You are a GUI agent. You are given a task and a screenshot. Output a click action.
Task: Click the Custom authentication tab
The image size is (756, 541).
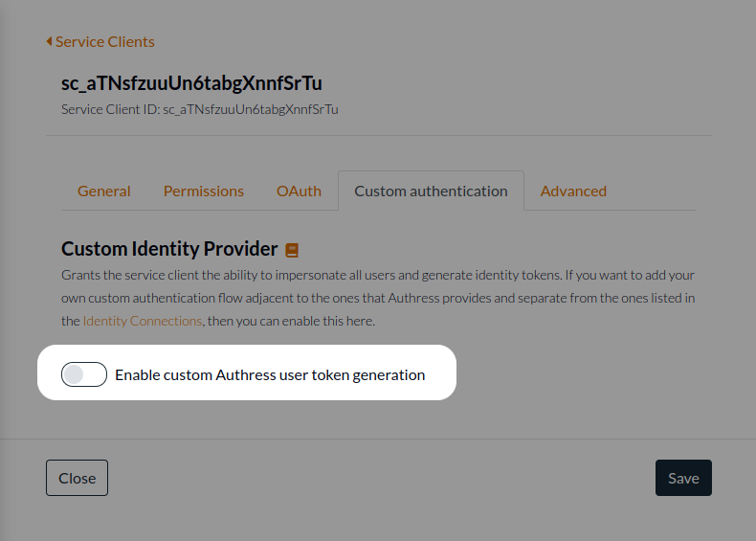(431, 191)
